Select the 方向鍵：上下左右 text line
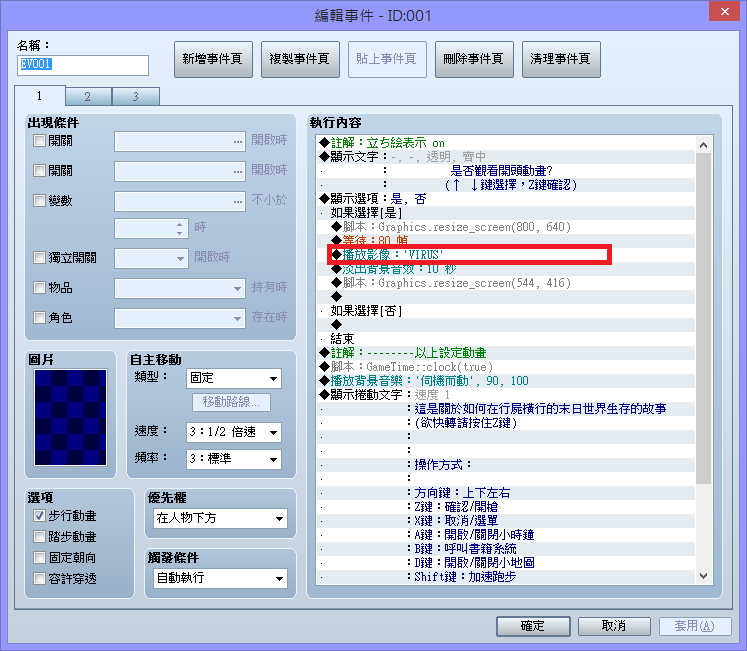This screenshot has height=651, width=747. tap(505, 493)
